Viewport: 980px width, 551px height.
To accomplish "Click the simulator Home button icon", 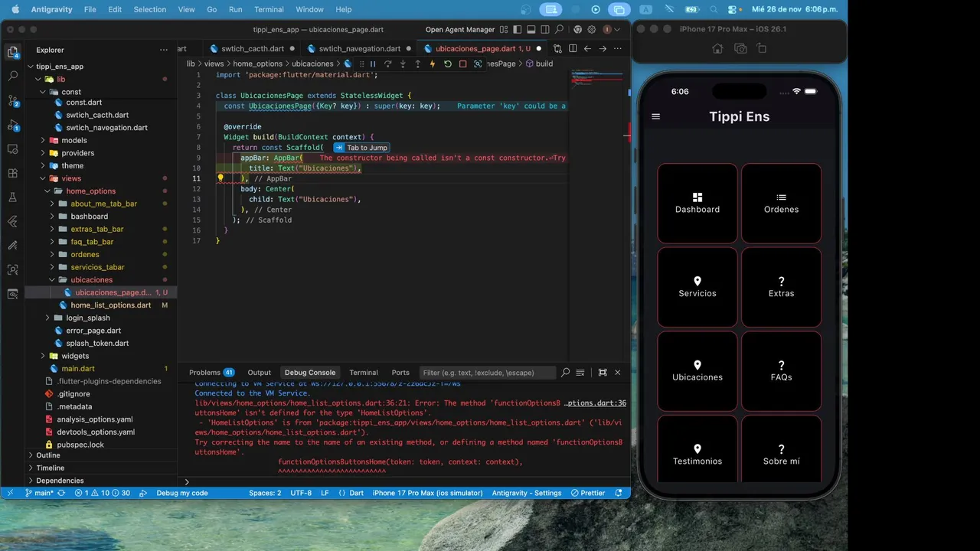I will click(x=718, y=48).
